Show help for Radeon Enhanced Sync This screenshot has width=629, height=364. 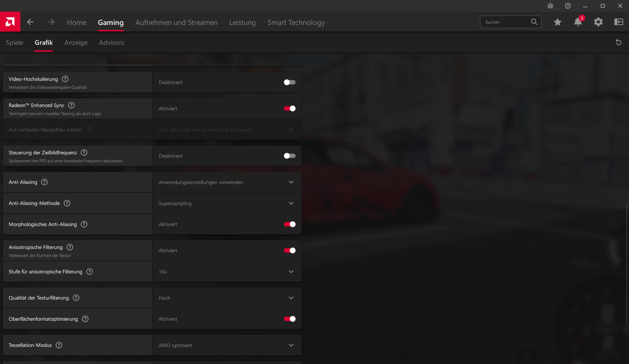point(71,105)
